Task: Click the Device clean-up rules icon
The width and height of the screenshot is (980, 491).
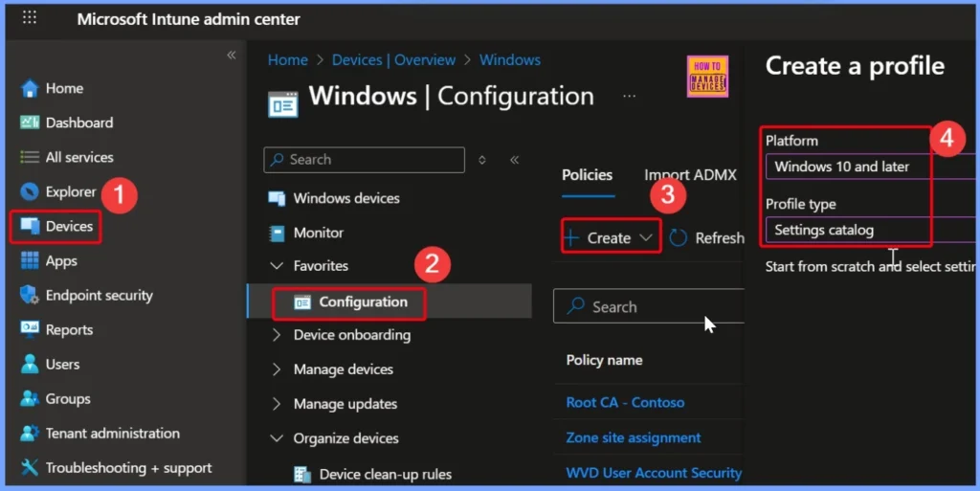Action: 302,475
